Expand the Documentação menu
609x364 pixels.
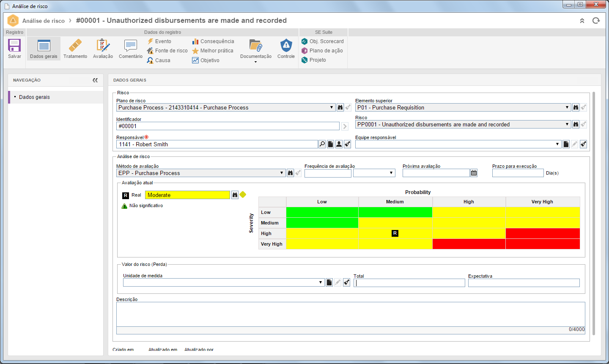(256, 51)
